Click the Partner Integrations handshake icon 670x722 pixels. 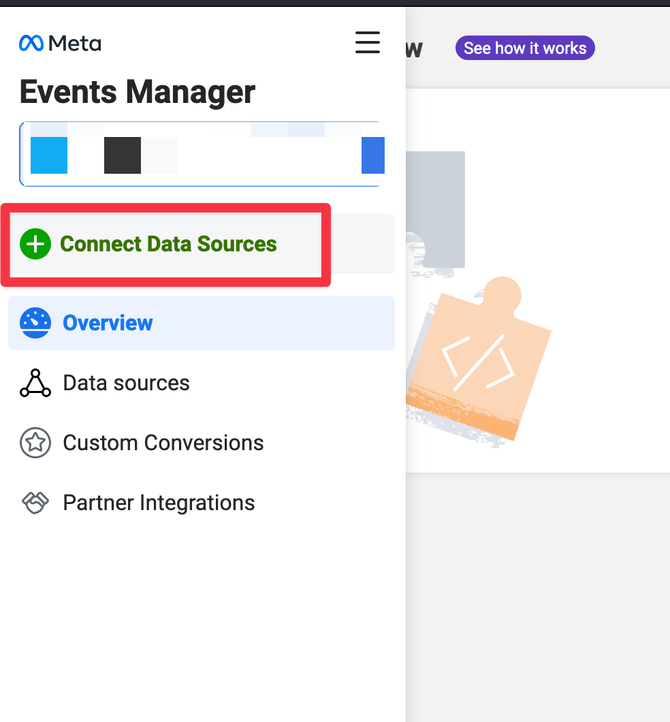coord(35,503)
